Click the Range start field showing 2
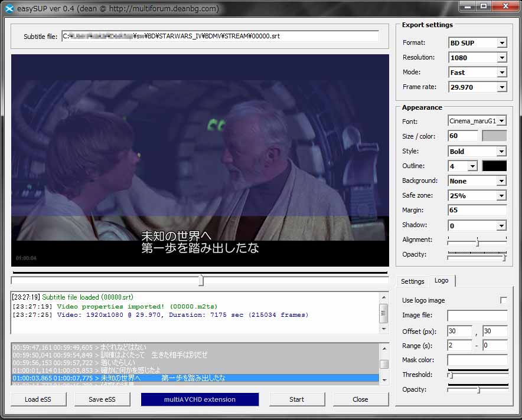Image resolution: width=522 pixels, height=420 pixels. [x=460, y=346]
